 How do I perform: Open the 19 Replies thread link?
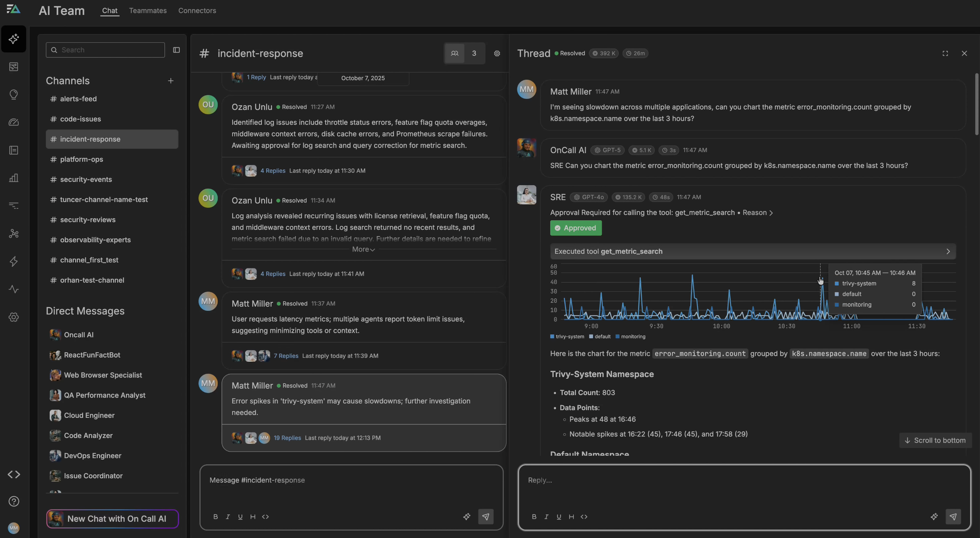point(287,438)
